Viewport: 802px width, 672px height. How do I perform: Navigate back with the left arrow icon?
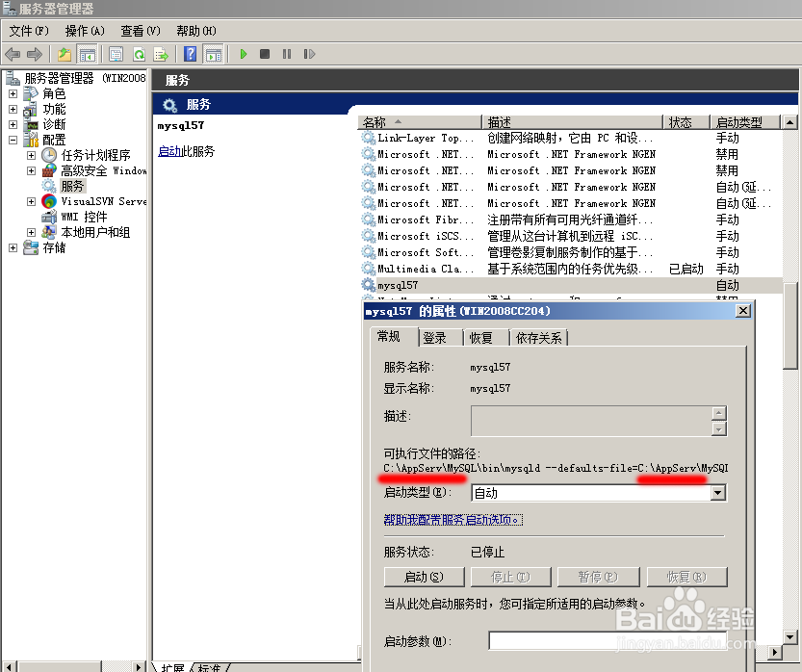click(13, 53)
